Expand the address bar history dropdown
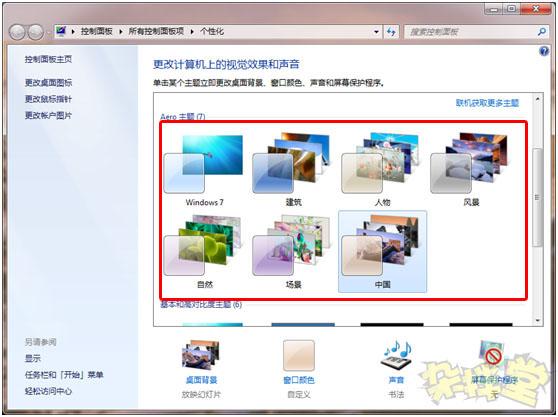 (376, 32)
